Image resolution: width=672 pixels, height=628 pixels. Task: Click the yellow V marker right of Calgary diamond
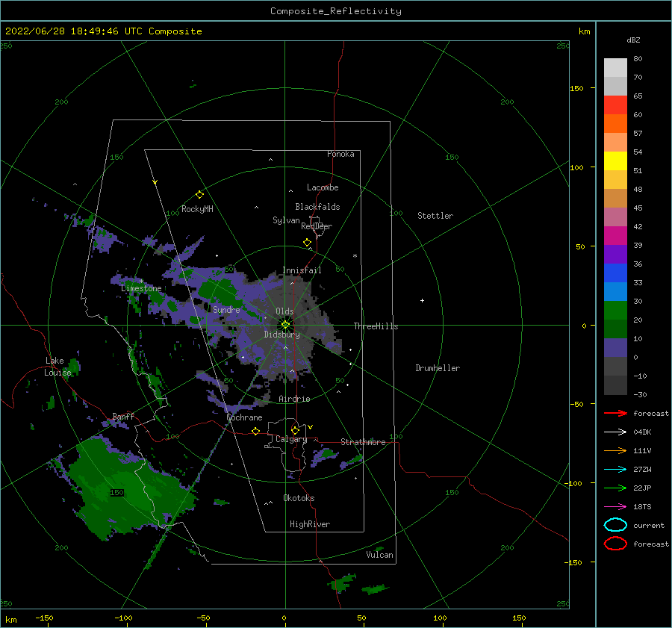pyautogui.click(x=311, y=427)
